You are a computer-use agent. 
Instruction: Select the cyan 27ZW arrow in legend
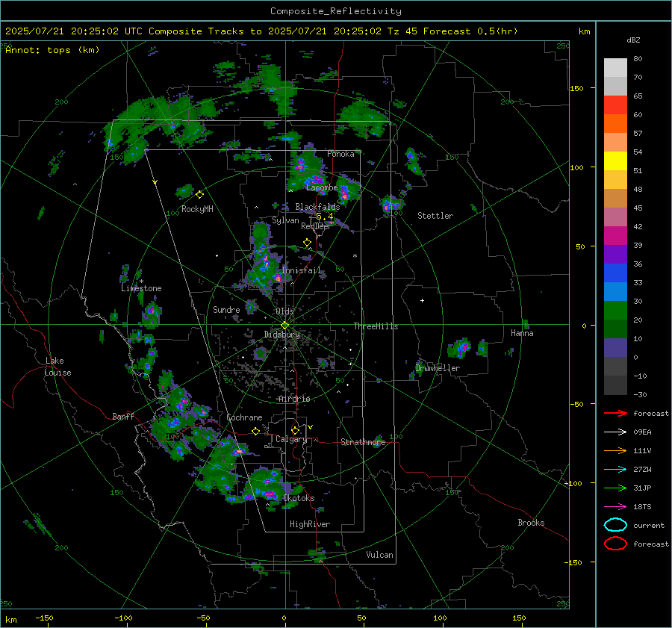tap(615, 470)
